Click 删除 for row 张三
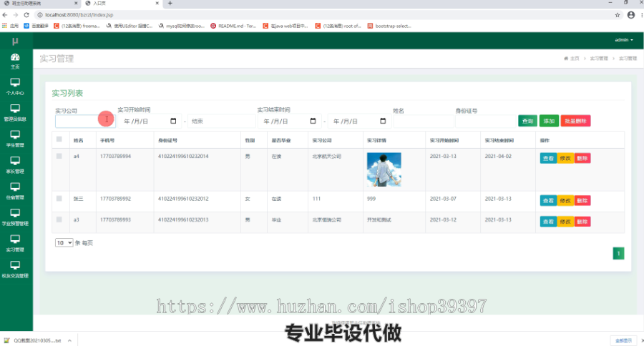Screen dimensions: 644x346 [x=582, y=200]
